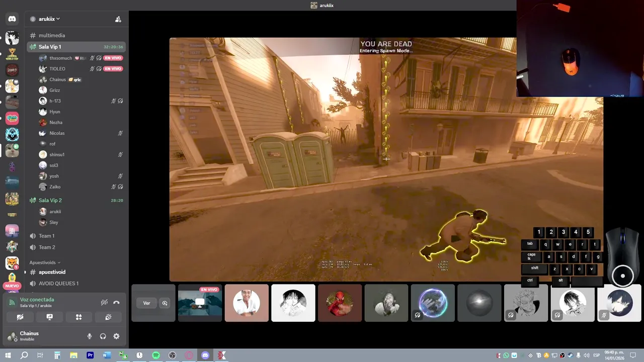644x362 pixels.
Task: Collapse the Apuestivoids category
Action: [x=45, y=262]
